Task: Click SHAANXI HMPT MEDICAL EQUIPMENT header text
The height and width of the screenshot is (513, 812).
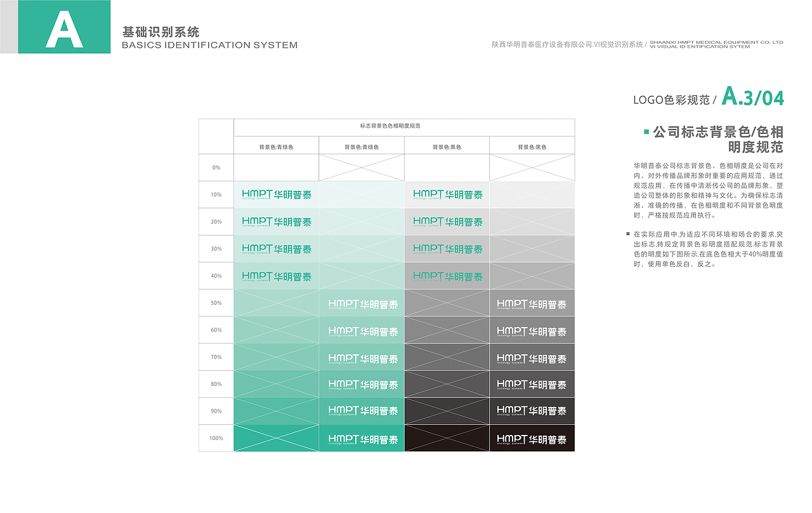Action: pos(717,44)
